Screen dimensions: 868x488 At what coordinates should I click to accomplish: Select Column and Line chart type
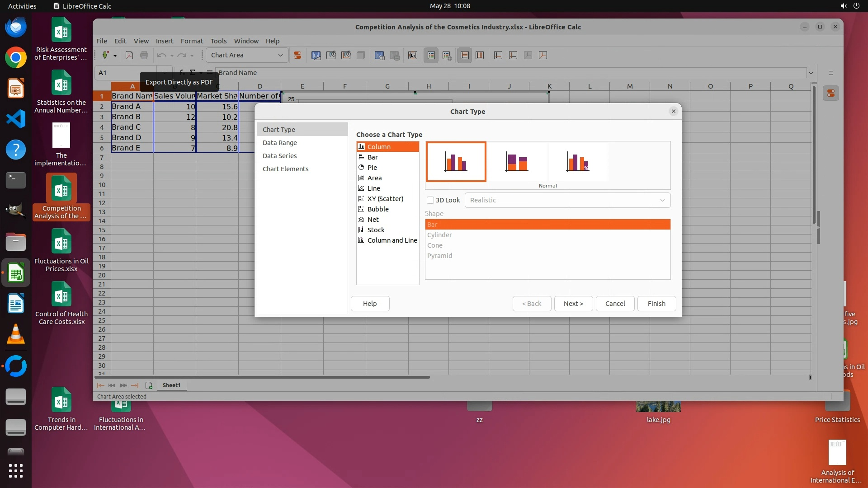click(x=392, y=240)
